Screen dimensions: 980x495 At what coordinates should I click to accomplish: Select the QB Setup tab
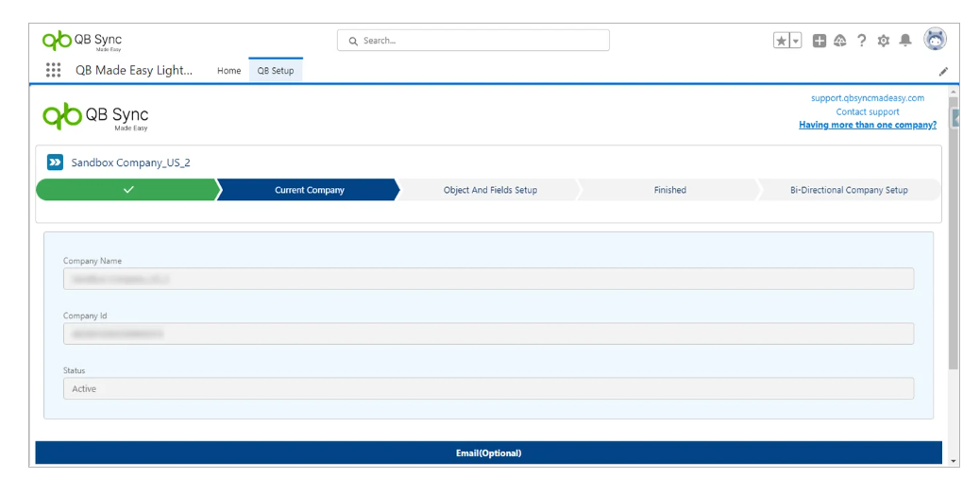[x=276, y=71]
